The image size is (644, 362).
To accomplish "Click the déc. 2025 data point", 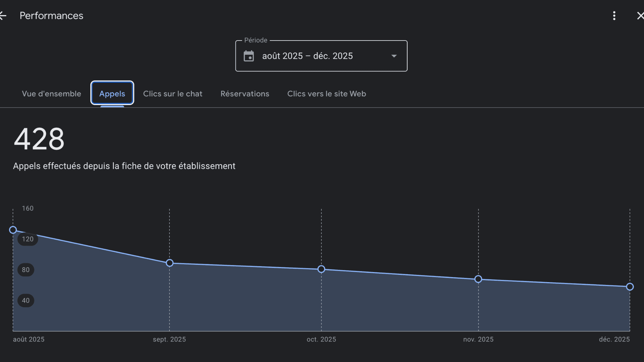I will coord(630,287).
